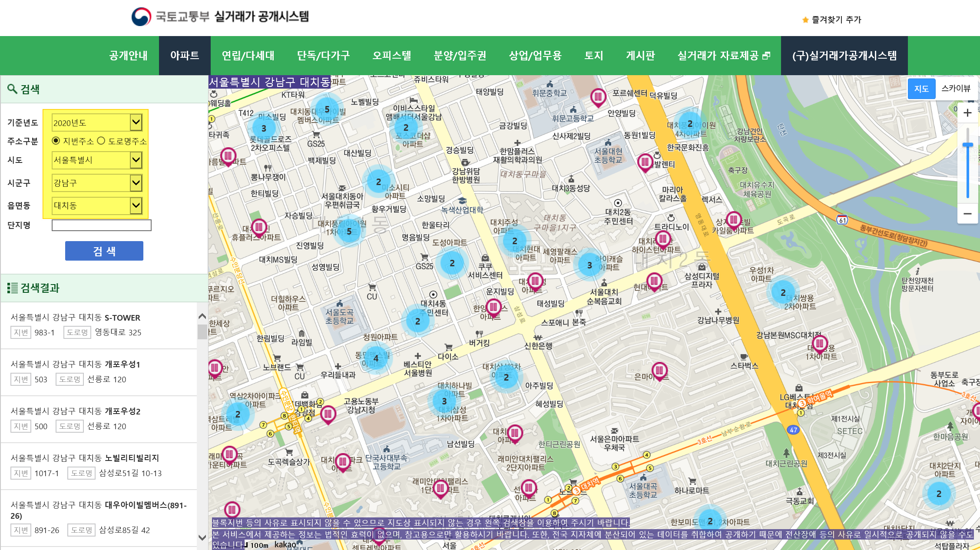The image size is (980, 550).
Task: Click the cluster marker labeled 4 near 동민맨션
Action: pyautogui.click(x=376, y=358)
